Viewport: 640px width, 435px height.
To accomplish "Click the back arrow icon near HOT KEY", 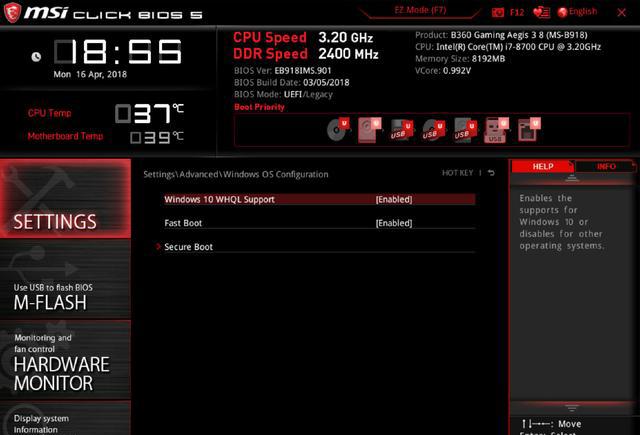I will [x=491, y=173].
